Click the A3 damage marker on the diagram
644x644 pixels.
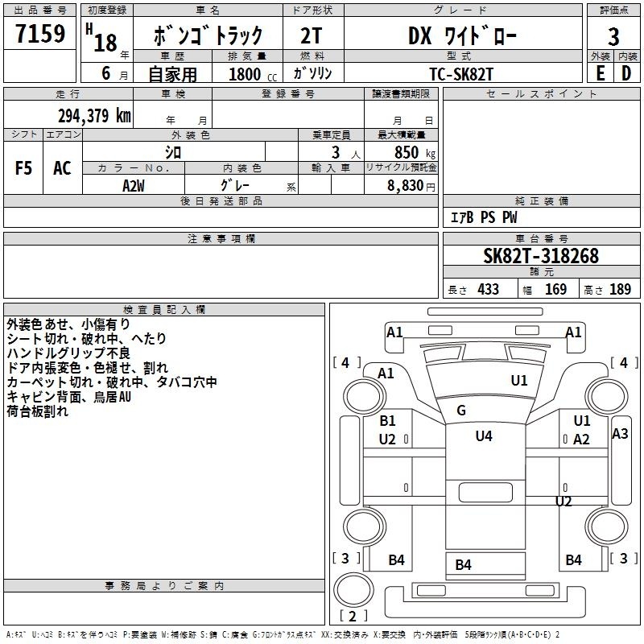click(x=620, y=433)
